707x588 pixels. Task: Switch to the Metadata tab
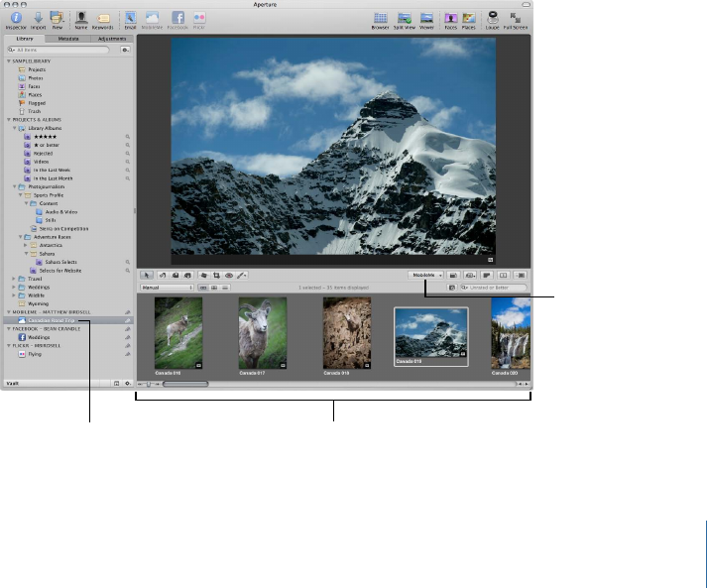click(x=67, y=38)
